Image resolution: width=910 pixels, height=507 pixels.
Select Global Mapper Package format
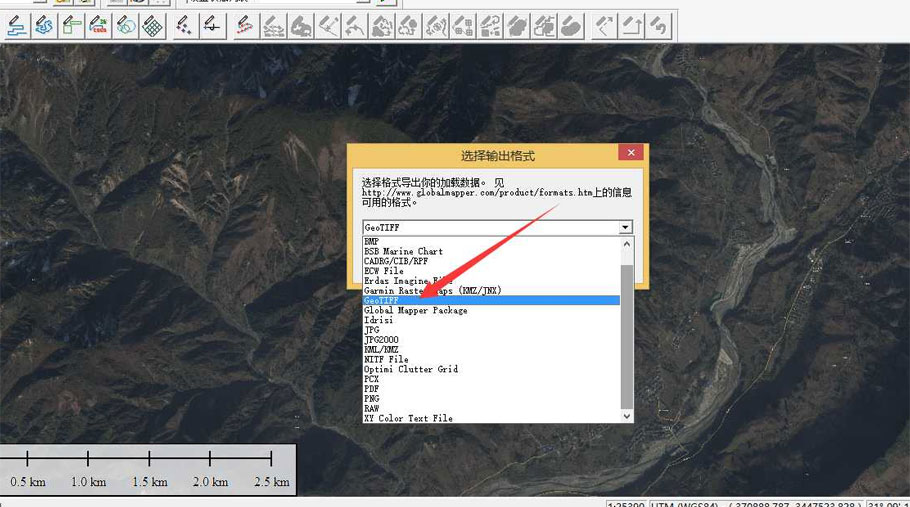[491, 310]
